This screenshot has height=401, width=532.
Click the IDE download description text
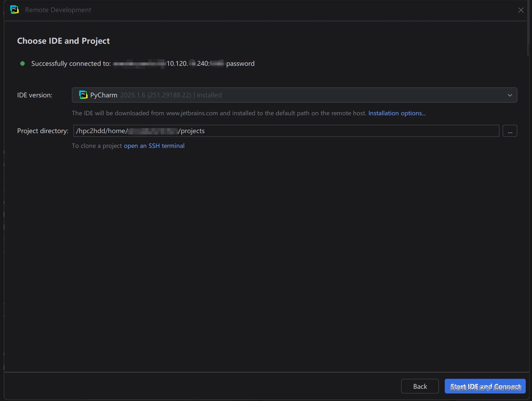[219, 113]
